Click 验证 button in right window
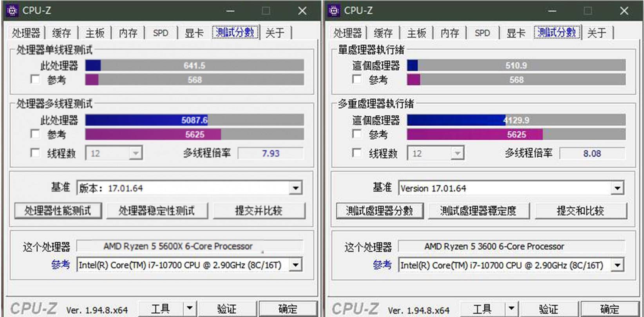The image size is (644, 317). pos(548,309)
